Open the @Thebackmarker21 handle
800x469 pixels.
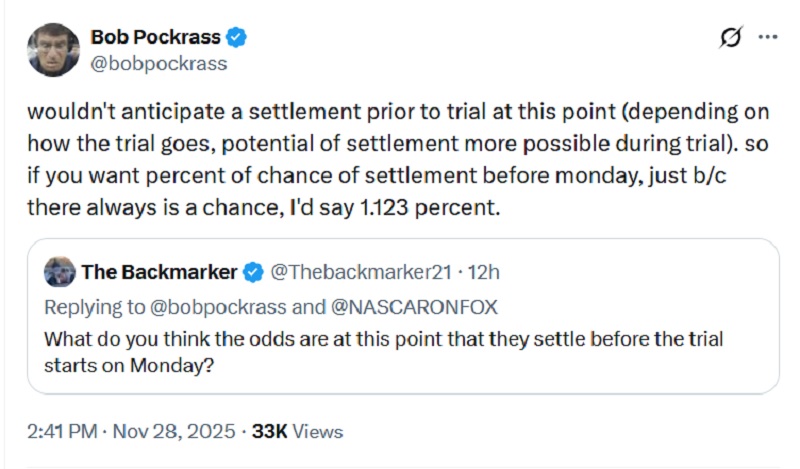(357, 272)
